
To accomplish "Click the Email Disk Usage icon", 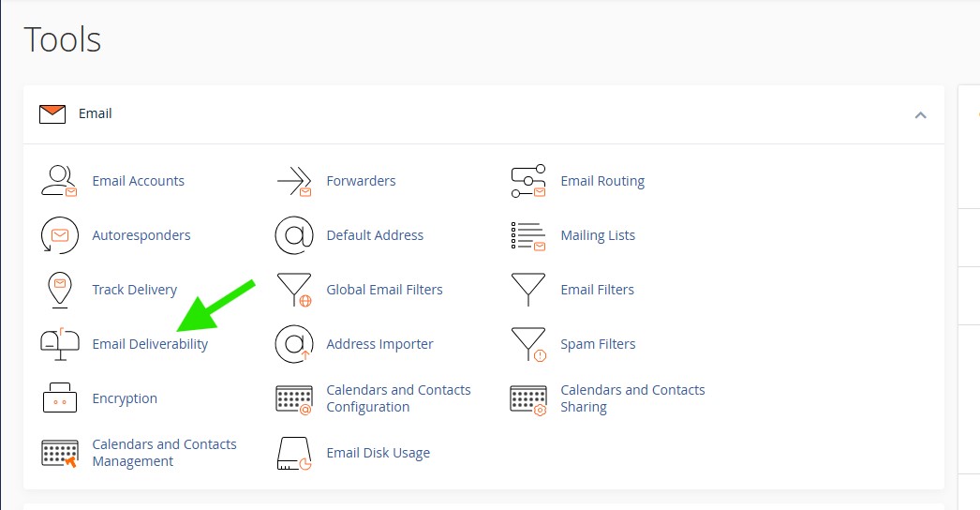I will [294, 453].
